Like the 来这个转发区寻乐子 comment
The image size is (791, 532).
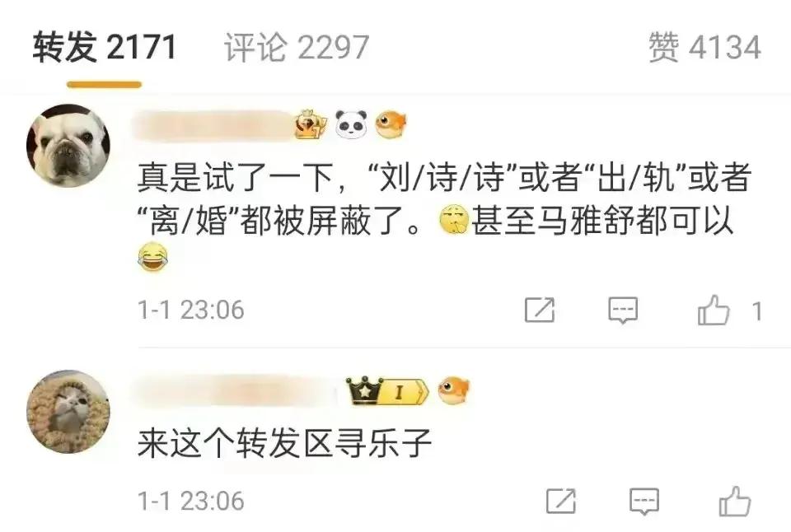735,501
